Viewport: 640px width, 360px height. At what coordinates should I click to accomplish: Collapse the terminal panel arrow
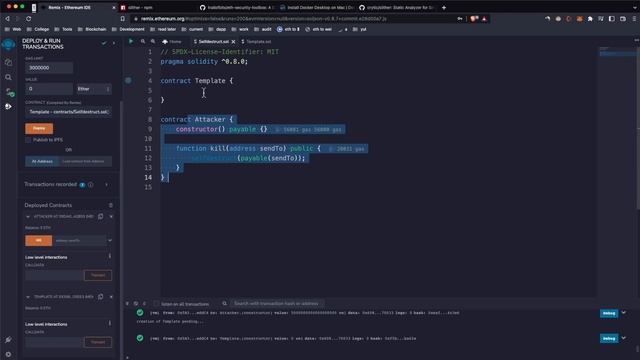(x=127, y=304)
